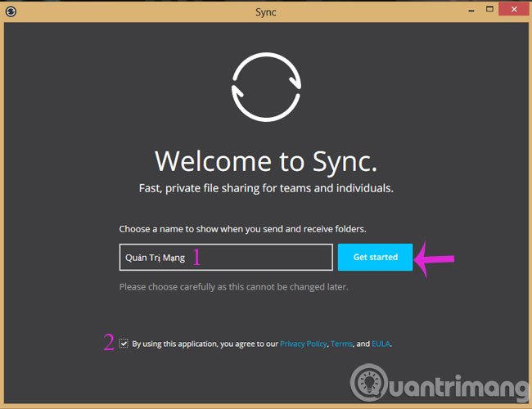Focus the name field containing Quản Trị Mạng
Viewport: 532px width, 409px height.
coord(226,258)
